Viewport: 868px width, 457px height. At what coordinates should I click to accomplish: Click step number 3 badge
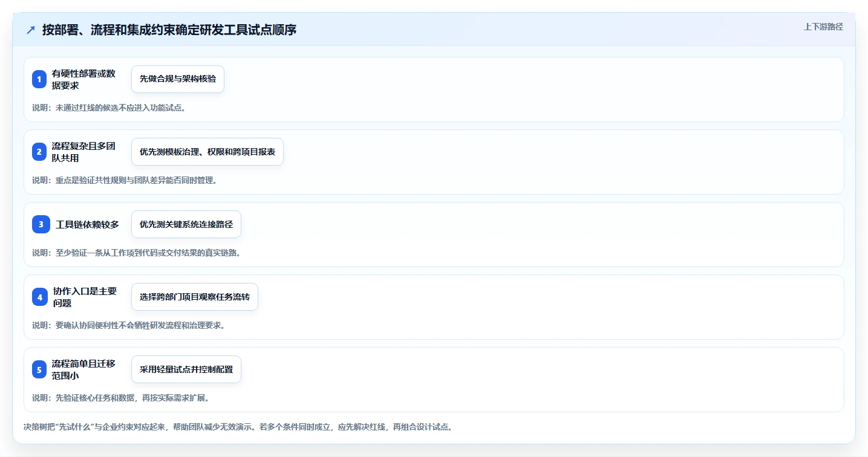[41, 224]
